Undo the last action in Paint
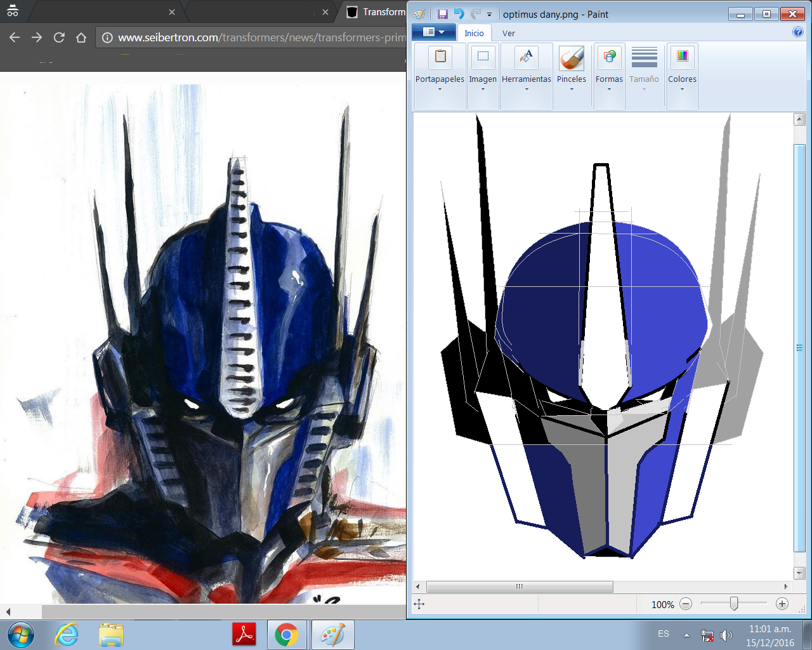The width and height of the screenshot is (812, 650). [459, 14]
